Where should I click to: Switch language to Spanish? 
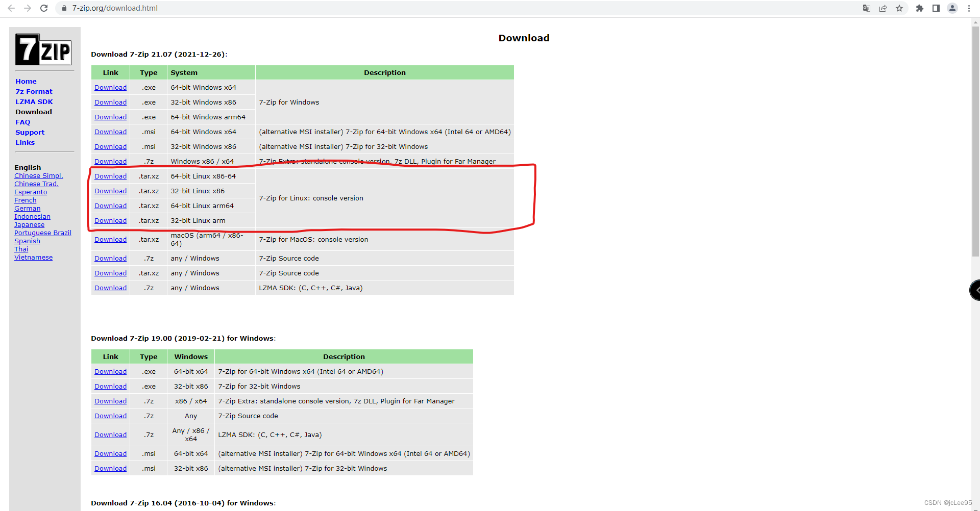coord(27,241)
